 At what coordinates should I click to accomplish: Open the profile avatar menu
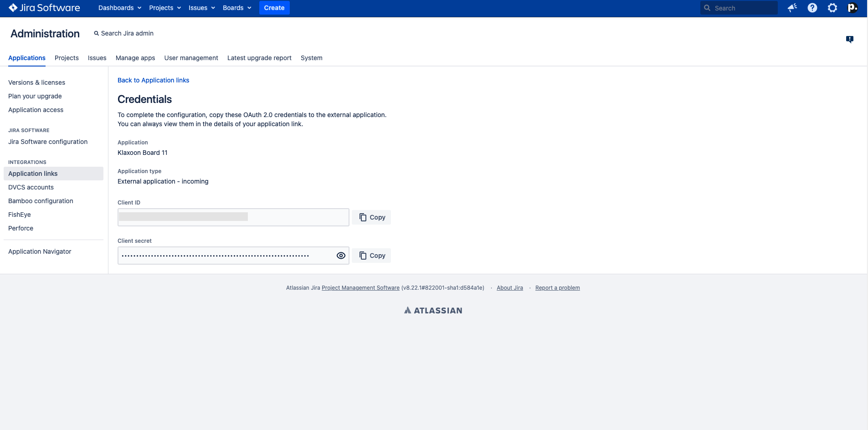(x=853, y=8)
